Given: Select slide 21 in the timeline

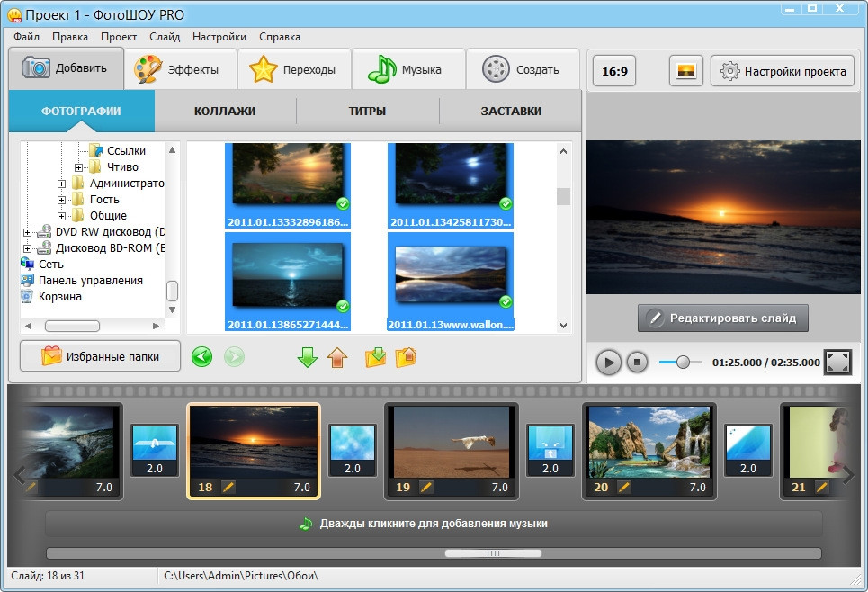Looking at the screenshot, I should 819,451.
